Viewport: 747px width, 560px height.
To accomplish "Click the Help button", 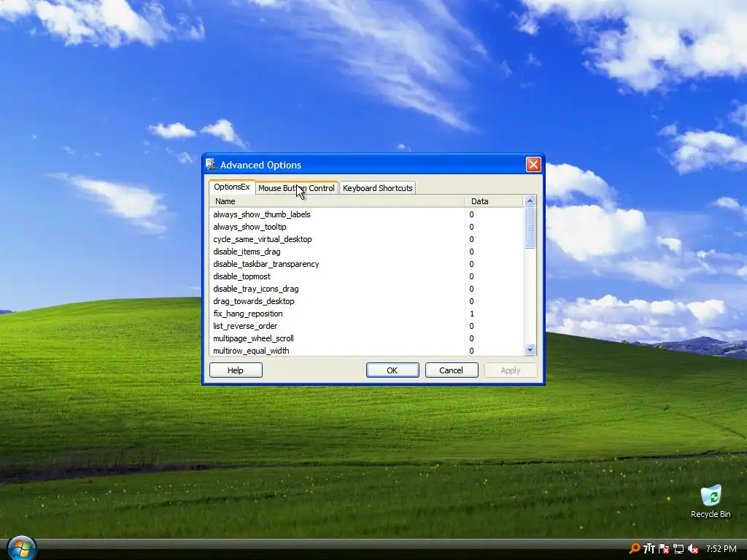I will tap(236, 370).
